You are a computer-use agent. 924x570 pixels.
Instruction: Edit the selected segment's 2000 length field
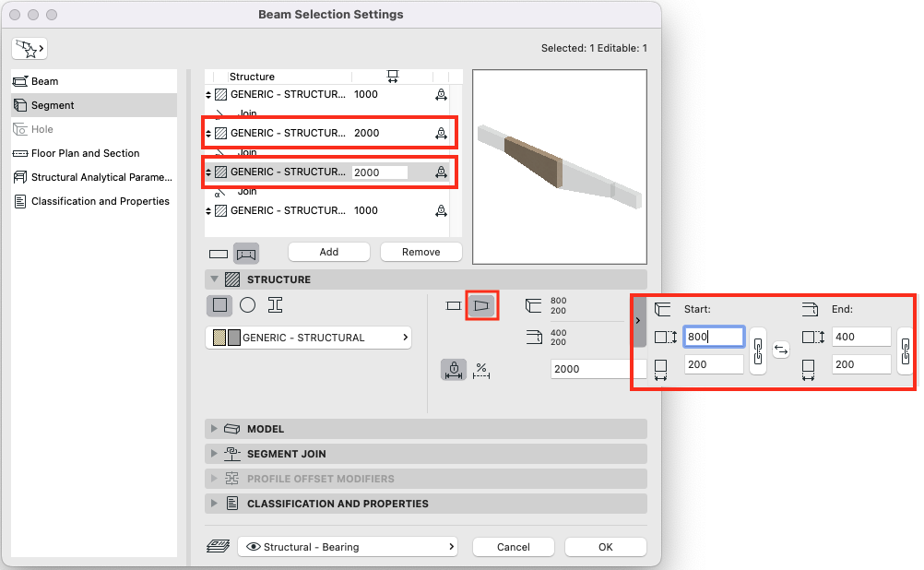coord(380,172)
